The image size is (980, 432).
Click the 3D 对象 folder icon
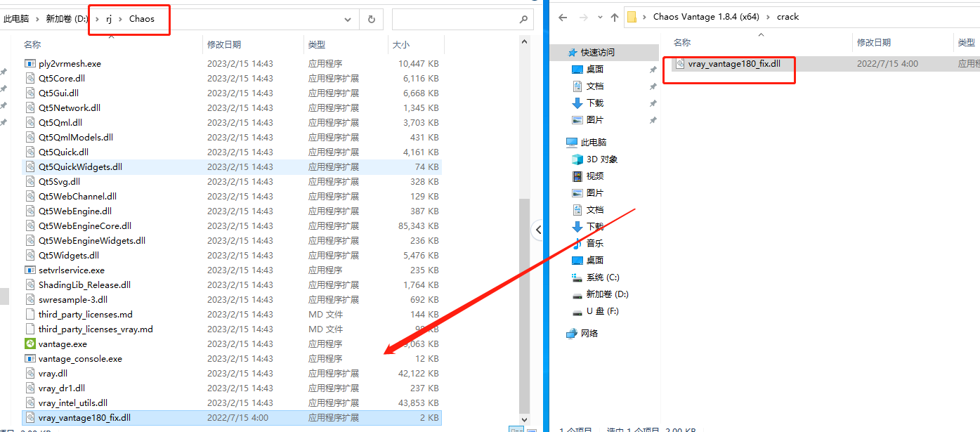pos(577,159)
